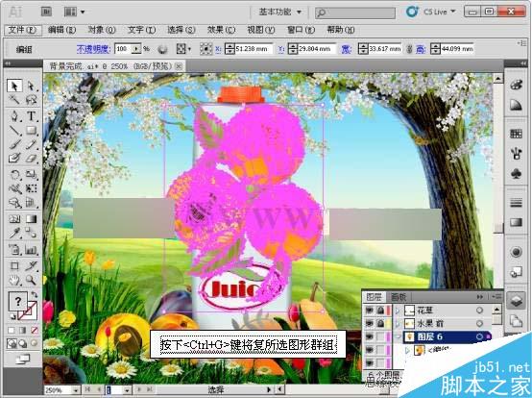This screenshot has width=532, height=398.
Task: Select the Mesh tool
Action: pyautogui.click(x=14, y=219)
